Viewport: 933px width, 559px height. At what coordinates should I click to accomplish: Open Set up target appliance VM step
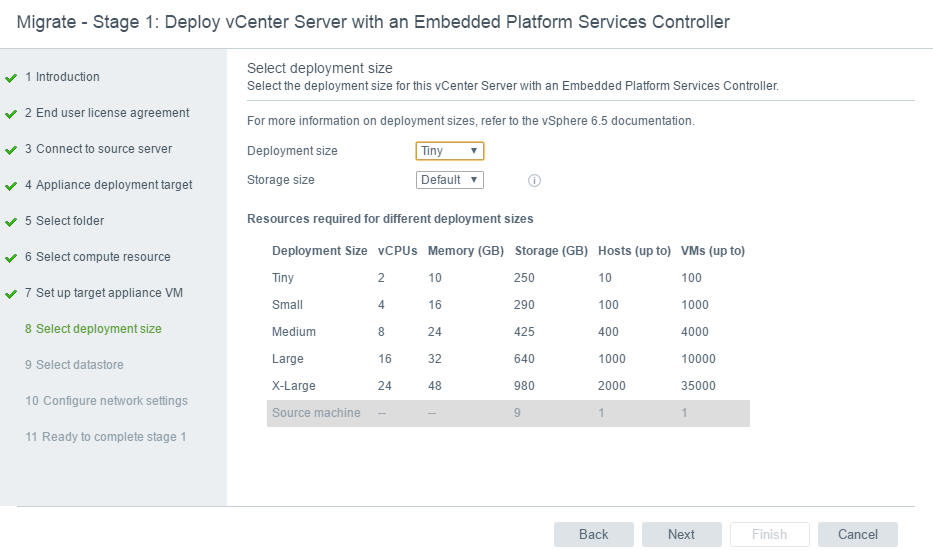103,293
